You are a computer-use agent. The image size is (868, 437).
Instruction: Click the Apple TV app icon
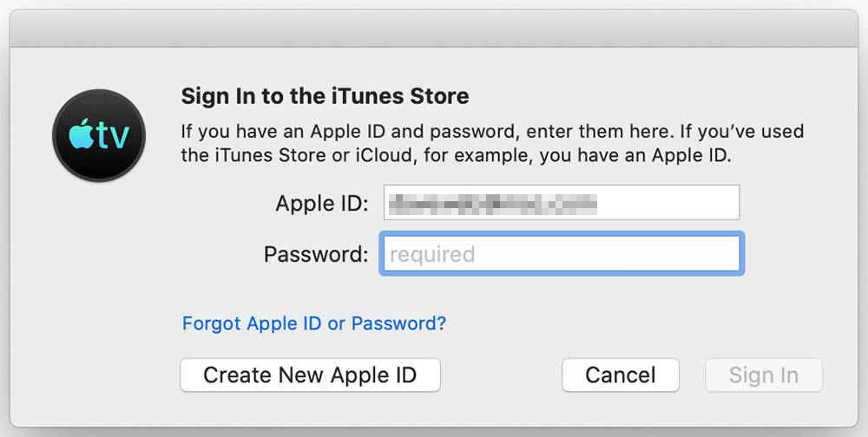click(x=99, y=135)
